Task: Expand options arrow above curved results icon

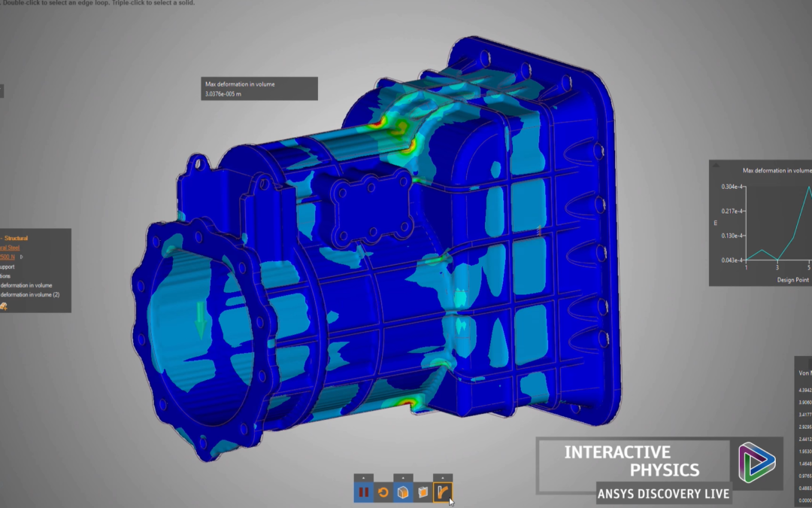Action: point(443,478)
